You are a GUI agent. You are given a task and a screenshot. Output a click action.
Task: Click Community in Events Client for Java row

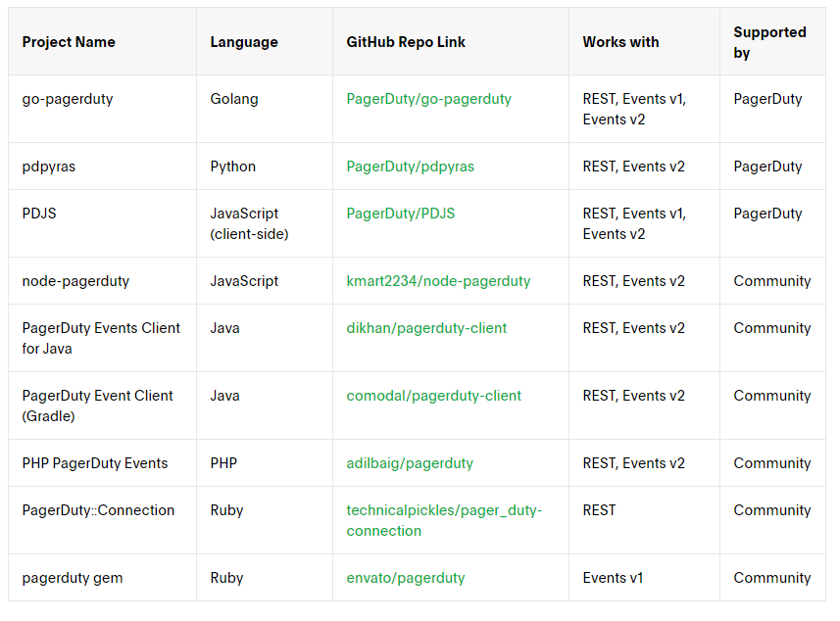click(x=772, y=328)
